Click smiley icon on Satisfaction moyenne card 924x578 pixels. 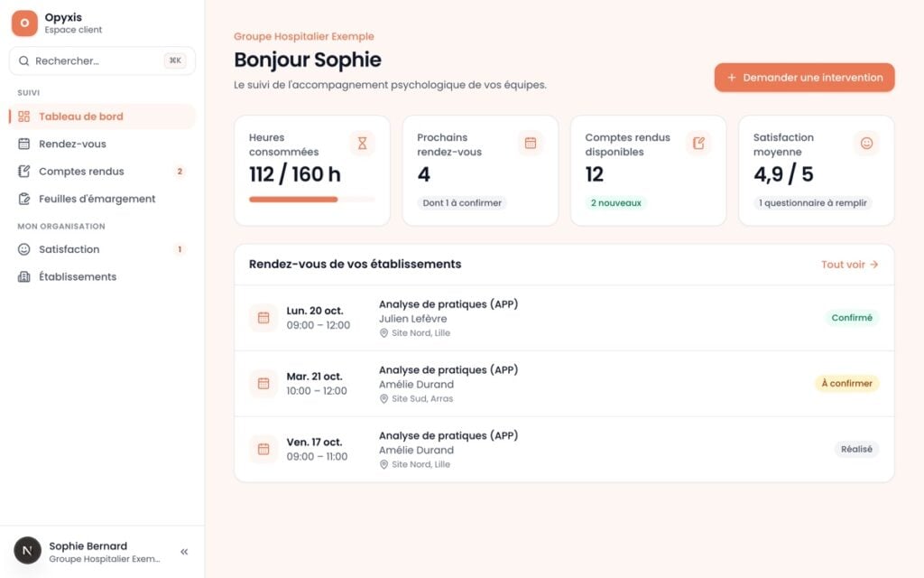[x=866, y=144]
